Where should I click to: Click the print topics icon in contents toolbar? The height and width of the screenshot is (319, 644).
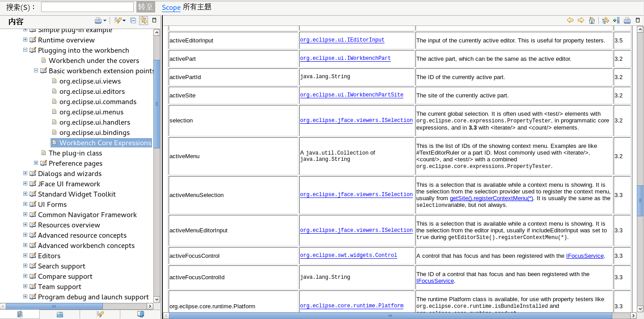click(x=98, y=21)
